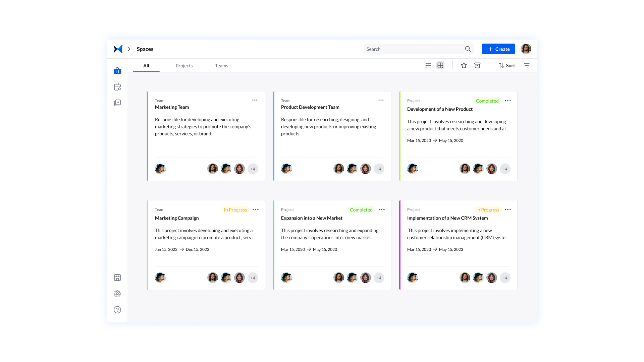
Task: Click inside the Search field
Action: click(416, 49)
